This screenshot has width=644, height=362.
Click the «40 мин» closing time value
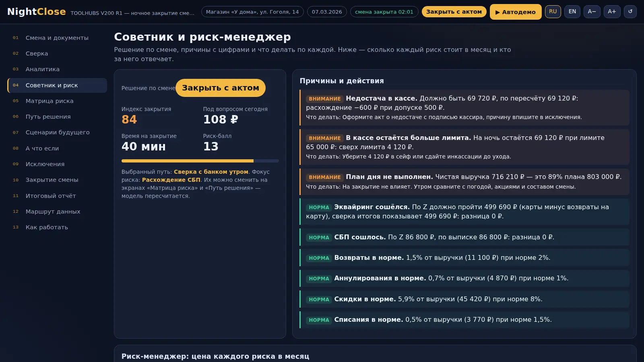(144, 146)
